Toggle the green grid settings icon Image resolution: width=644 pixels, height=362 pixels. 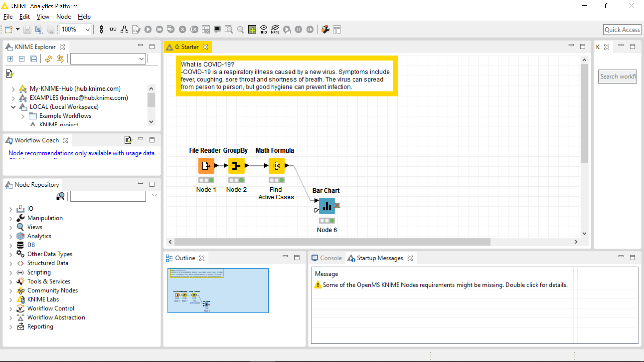(252, 29)
